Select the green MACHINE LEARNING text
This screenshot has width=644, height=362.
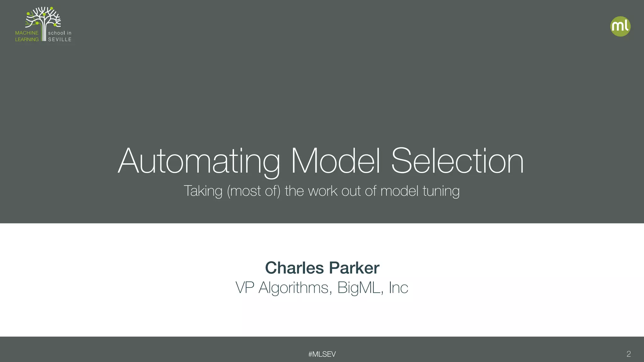point(27,36)
